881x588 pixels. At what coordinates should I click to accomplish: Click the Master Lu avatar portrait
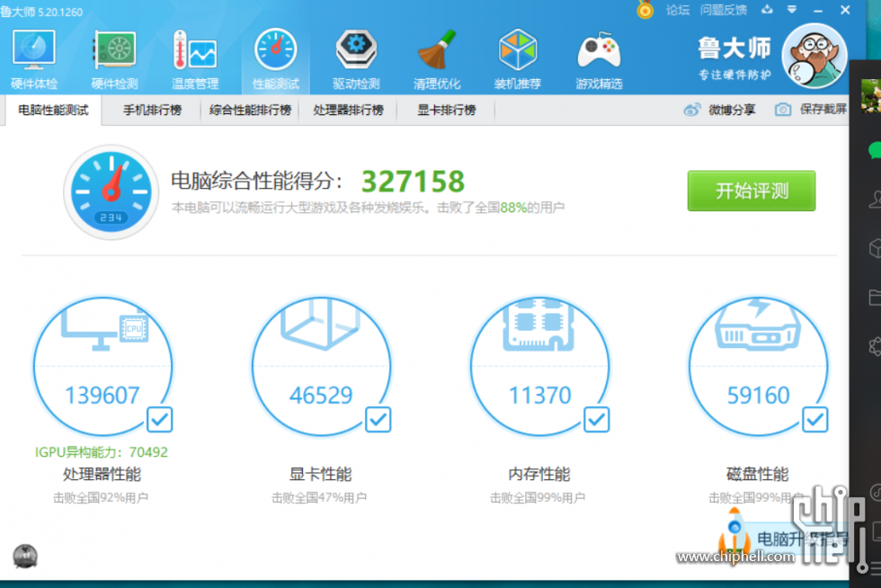pyautogui.click(x=814, y=57)
